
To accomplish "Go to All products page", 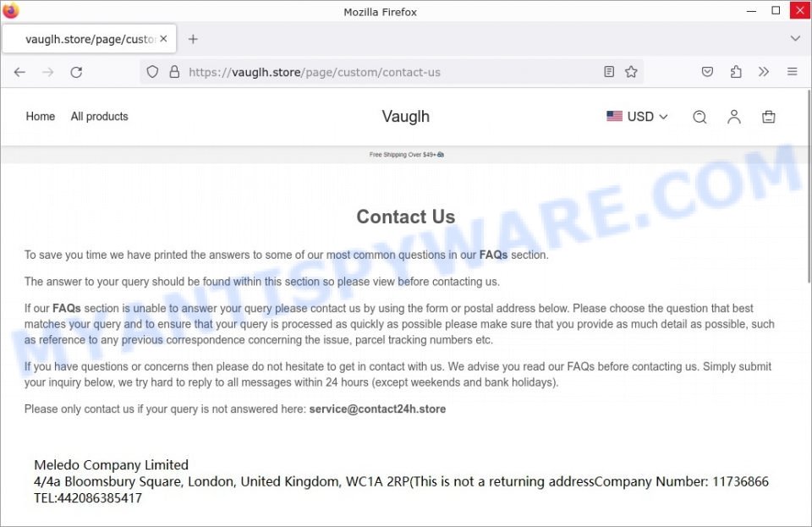I will pos(100,117).
